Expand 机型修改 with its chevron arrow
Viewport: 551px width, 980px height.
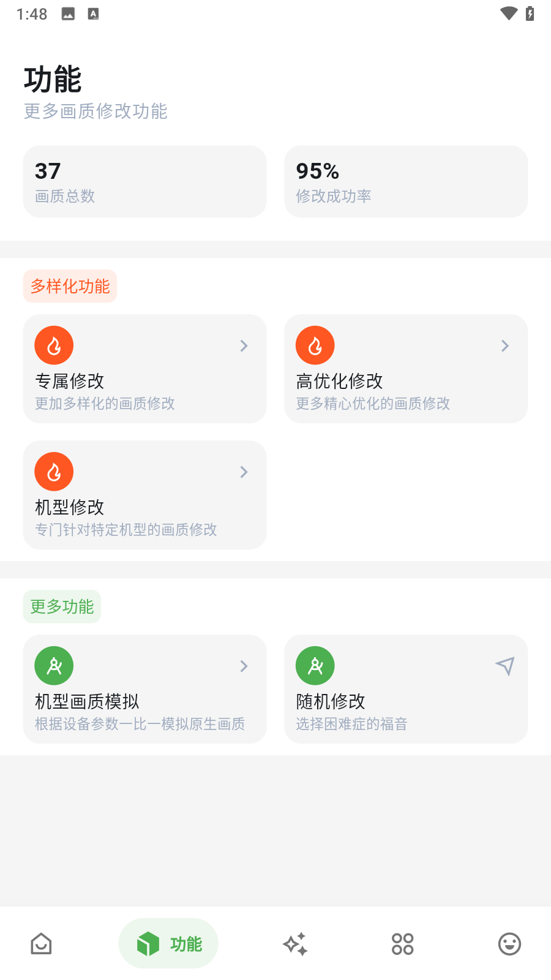point(244,472)
